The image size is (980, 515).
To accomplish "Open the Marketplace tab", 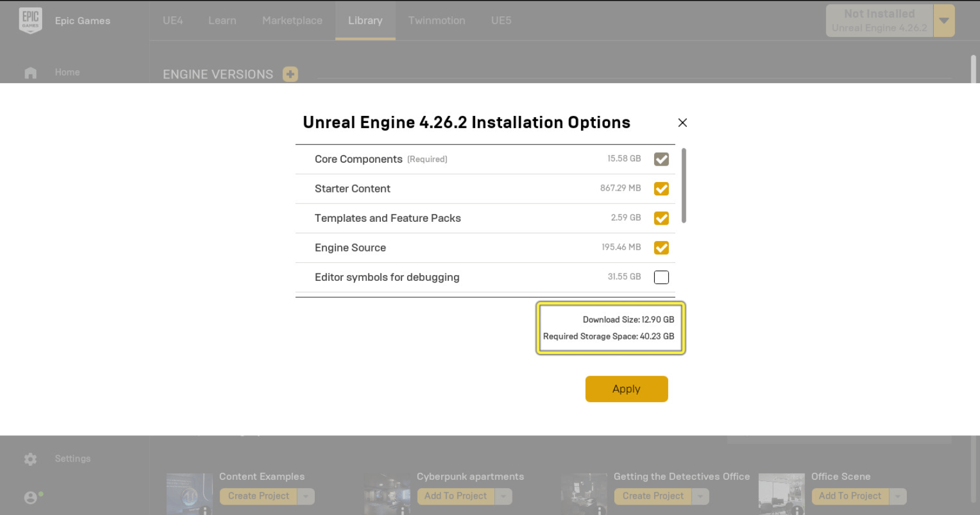I will point(292,20).
